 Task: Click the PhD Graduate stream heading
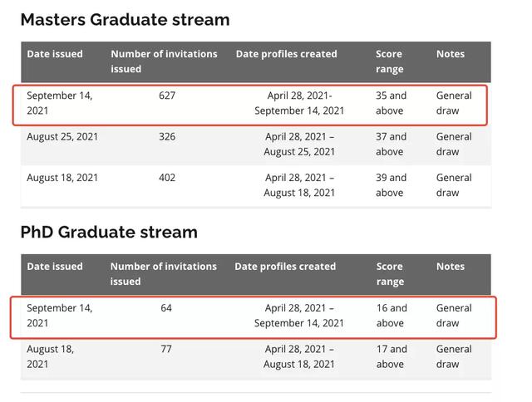click(109, 232)
